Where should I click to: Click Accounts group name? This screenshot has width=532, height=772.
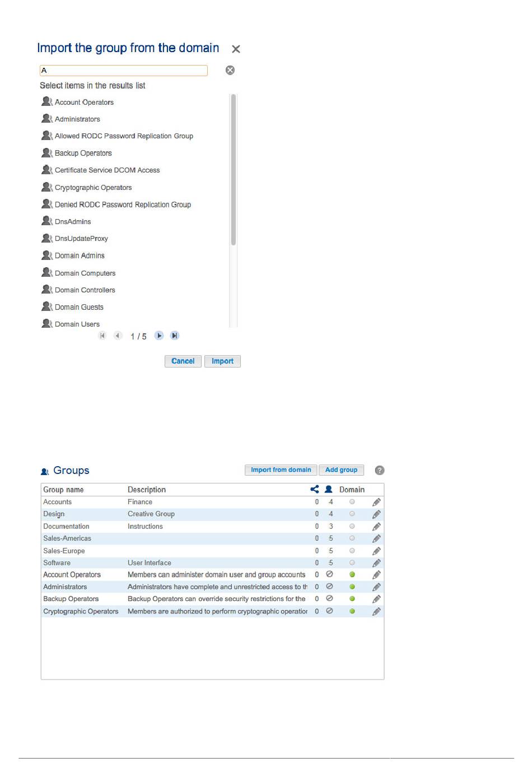(57, 502)
